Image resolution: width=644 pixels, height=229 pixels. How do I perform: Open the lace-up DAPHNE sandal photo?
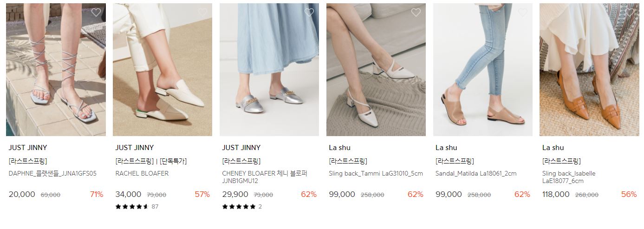coord(56,70)
